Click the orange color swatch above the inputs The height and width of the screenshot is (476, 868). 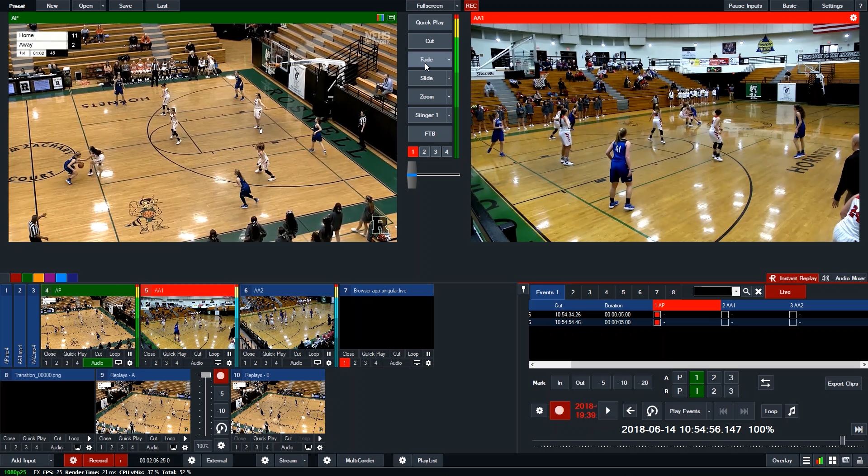tap(38, 278)
